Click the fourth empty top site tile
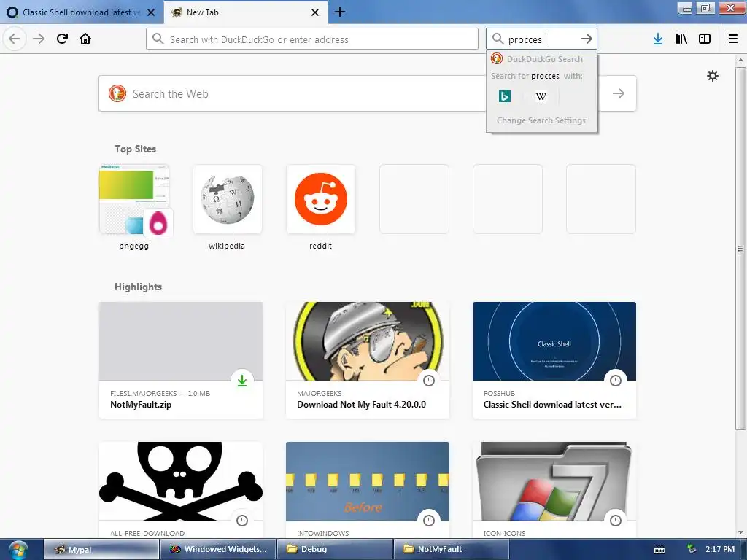 pos(414,199)
